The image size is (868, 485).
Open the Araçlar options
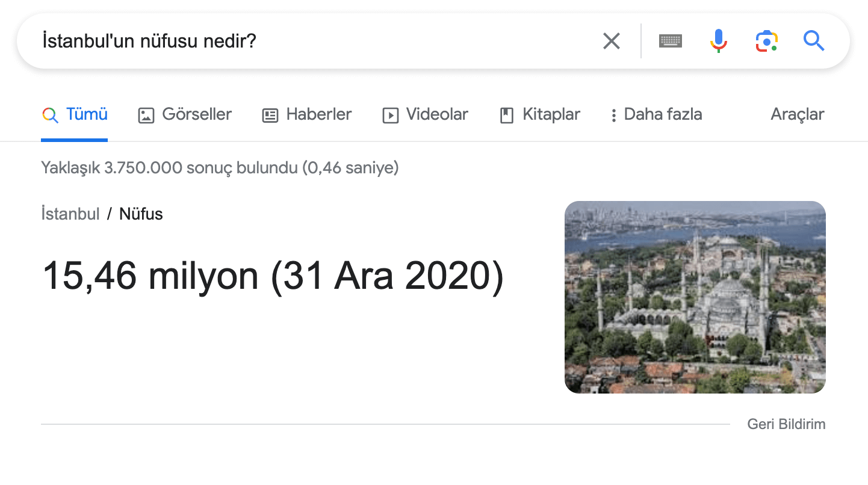click(x=798, y=114)
